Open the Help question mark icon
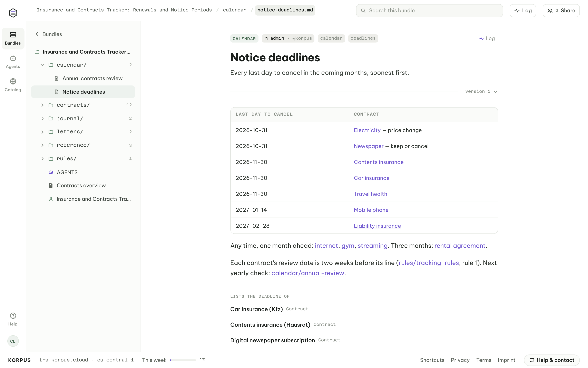The width and height of the screenshot is (588, 368). 13,316
